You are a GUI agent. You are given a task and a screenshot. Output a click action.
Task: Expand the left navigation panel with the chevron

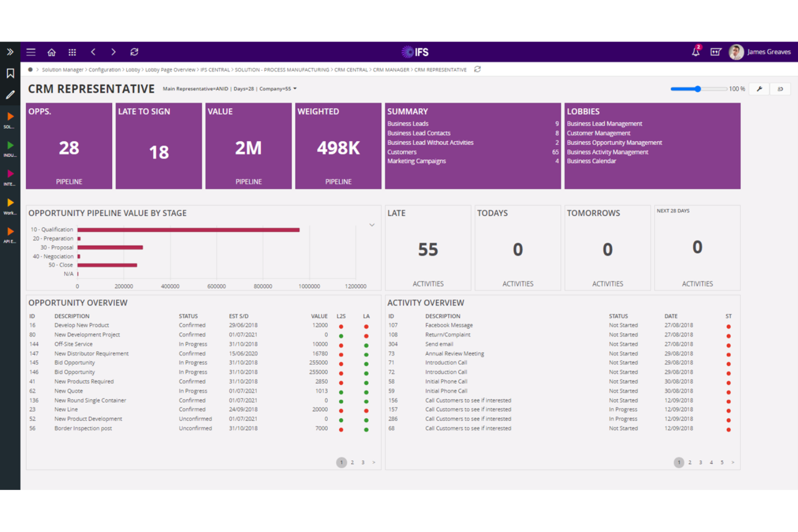click(9, 52)
